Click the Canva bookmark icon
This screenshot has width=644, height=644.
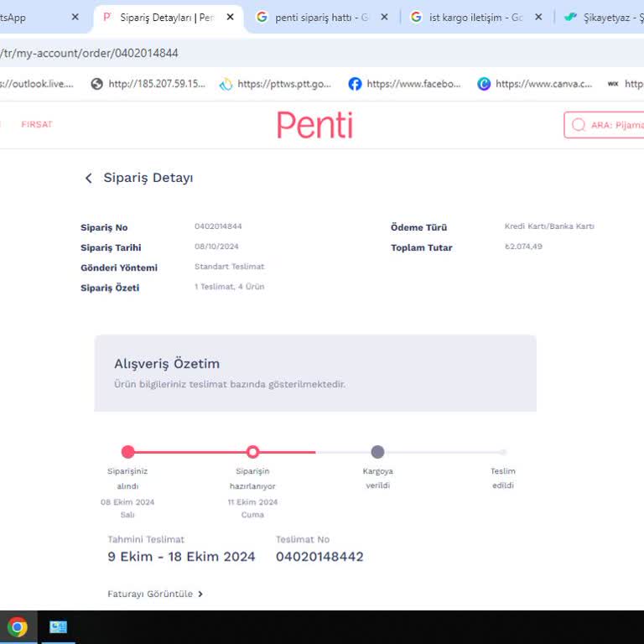pos(484,84)
